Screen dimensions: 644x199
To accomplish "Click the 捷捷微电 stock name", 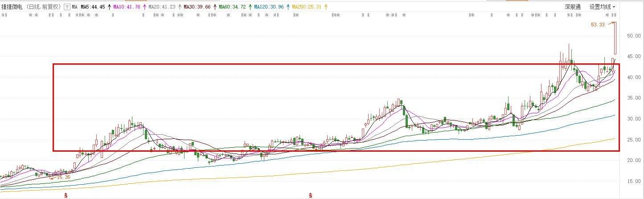I will coord(12,7).
